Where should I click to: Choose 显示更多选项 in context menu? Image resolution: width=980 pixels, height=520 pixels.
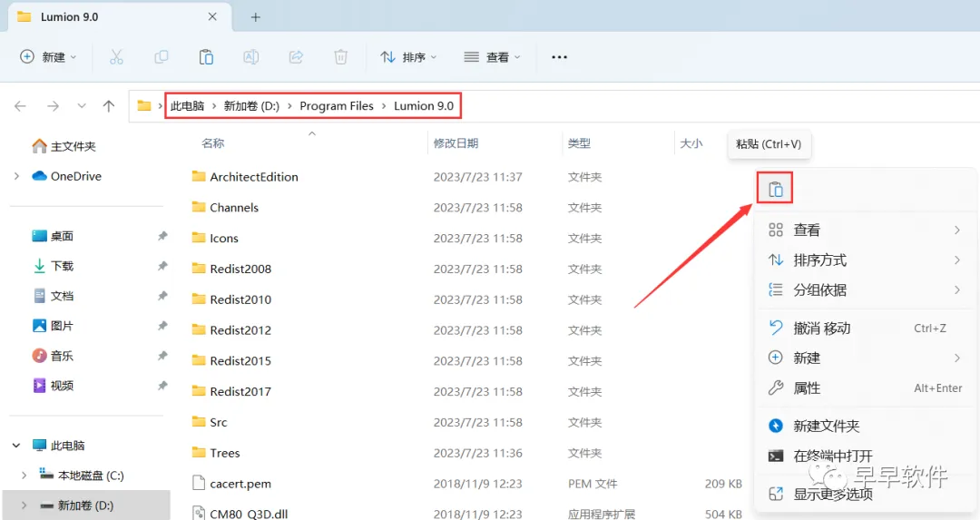865,495
